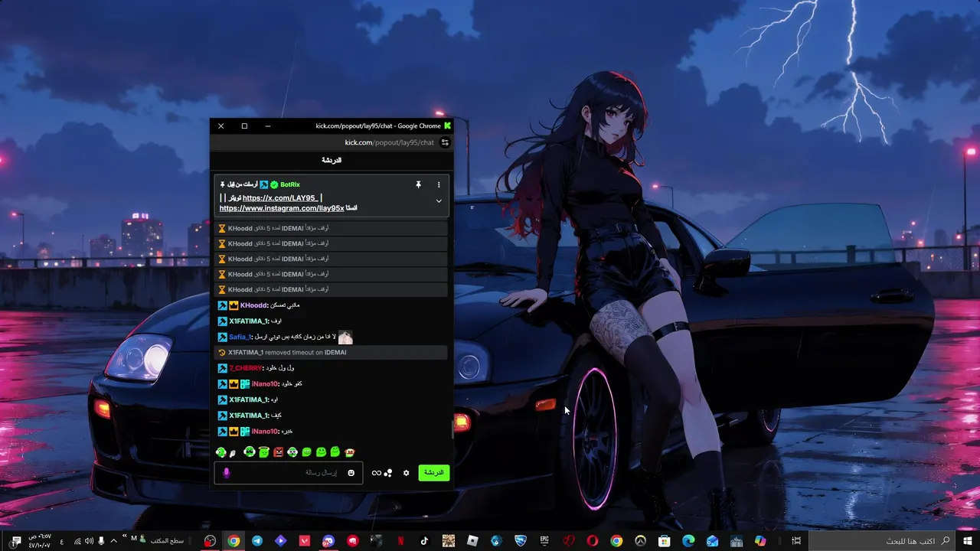This screenshot has height=551, width=980.
Task: Open TikTok from the taskbar
Action: [424, 541]
